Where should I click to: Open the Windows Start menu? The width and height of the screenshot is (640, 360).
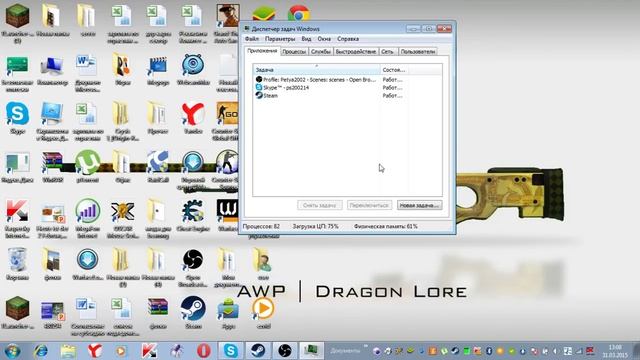pyautogui.click(x=13, y=351)
